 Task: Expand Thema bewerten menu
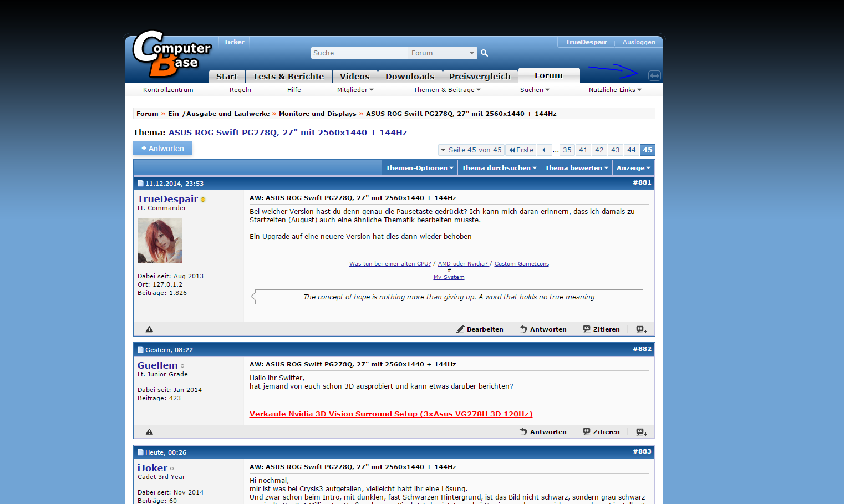pos(577,168)
